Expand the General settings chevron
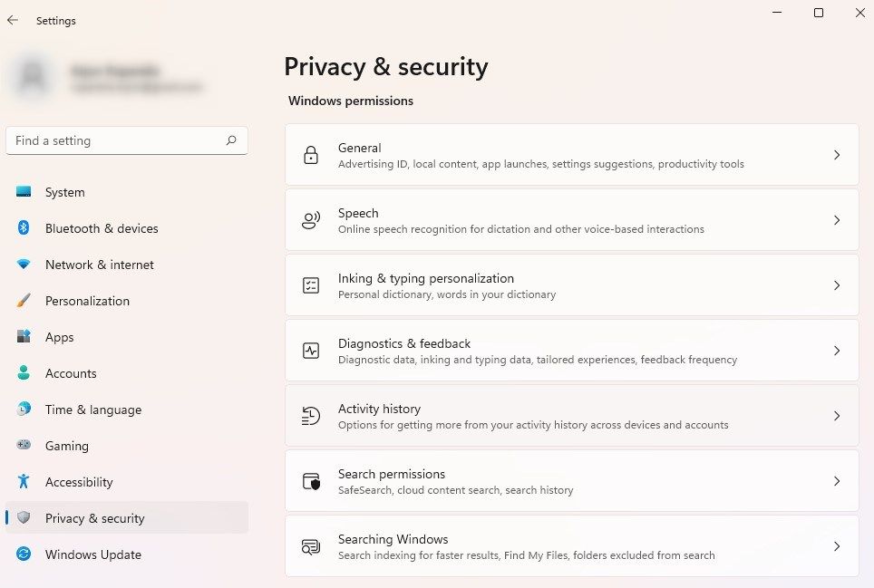Viewport: 874px width, 588px height. (x=836, y=155)
